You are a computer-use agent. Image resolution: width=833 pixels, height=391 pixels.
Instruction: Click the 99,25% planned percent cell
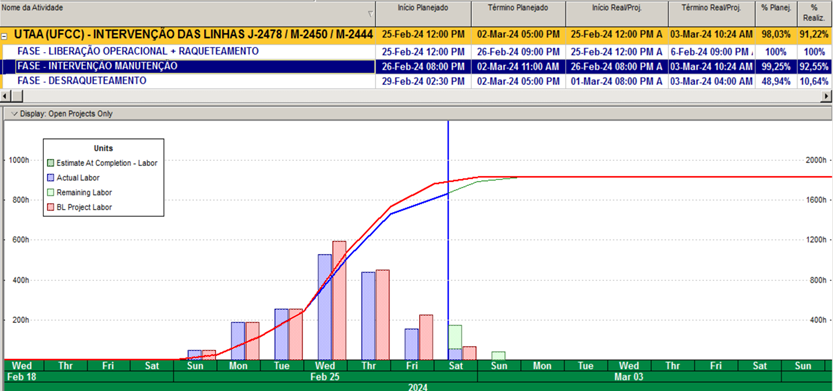tap(776, 66)
